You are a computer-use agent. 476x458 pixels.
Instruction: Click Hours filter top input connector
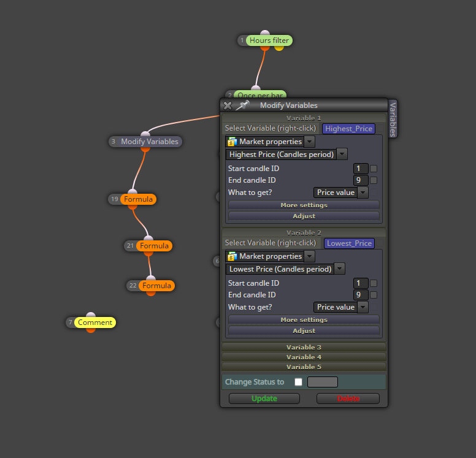pyautogui.click(x=265, y=32)
